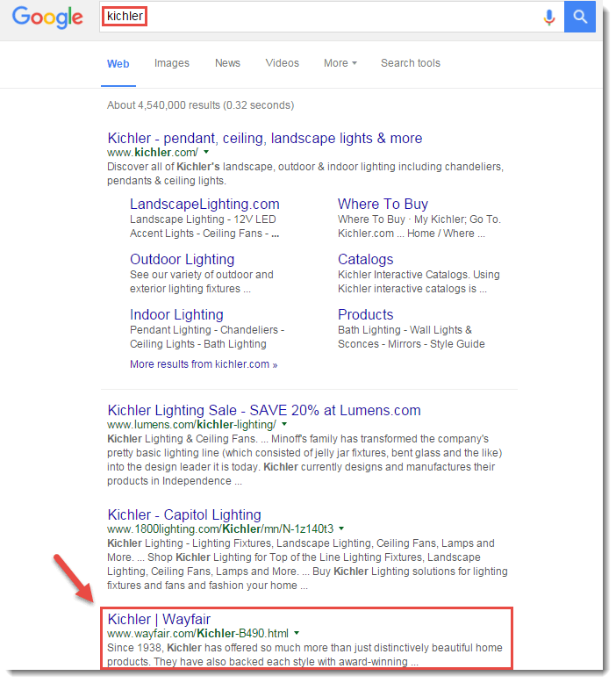616x683 pixels.
Task: Expand arrow next to 1800lighting.com URL
Action: click(x=341, y=528)
